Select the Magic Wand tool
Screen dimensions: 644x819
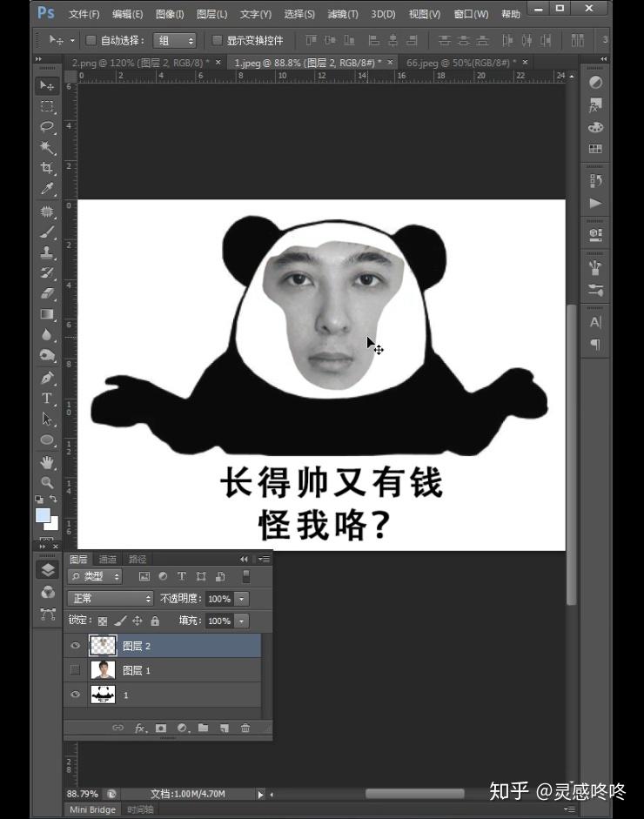47,148
